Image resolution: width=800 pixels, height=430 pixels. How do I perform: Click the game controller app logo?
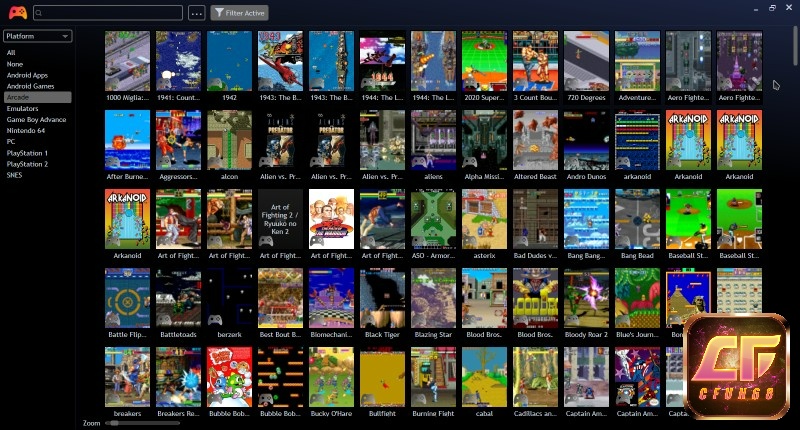point(18,12)
